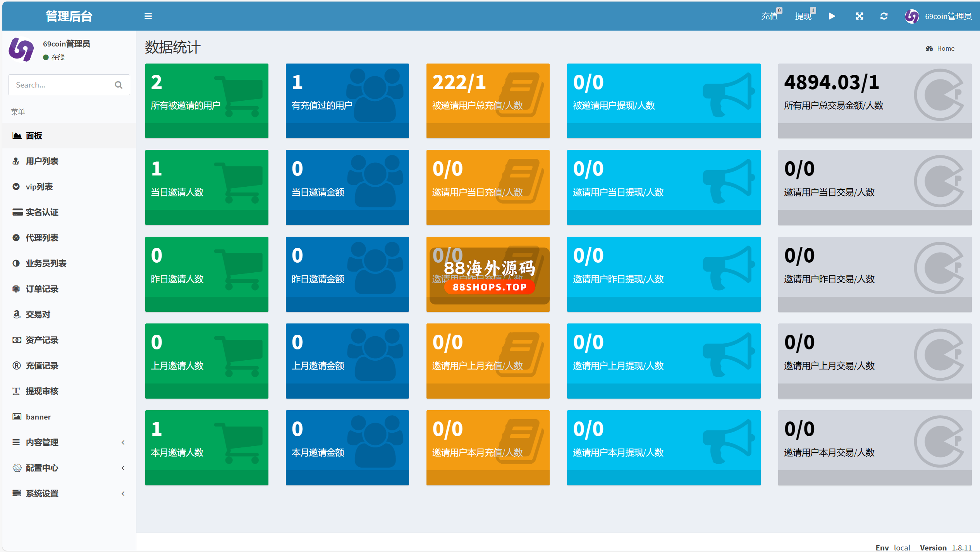Click the search magnifier icon in sidebar
980x552 pixels.
[119, 85]
